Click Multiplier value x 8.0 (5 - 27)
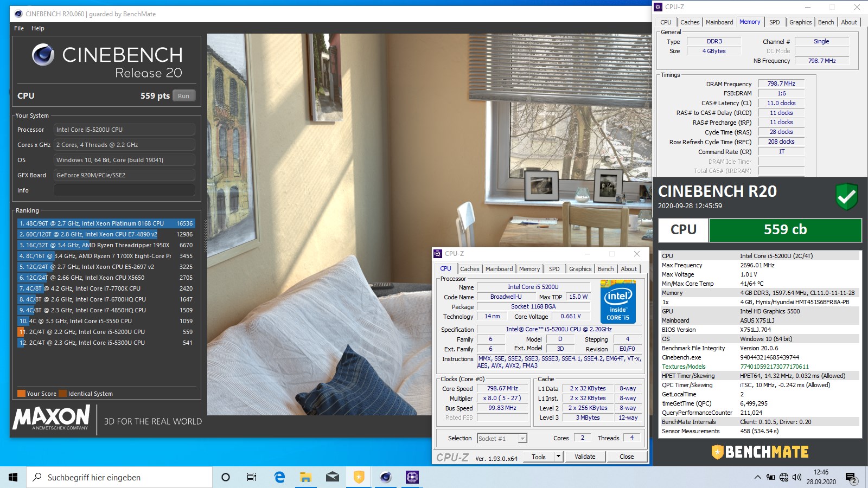Viewport: 868px width, 488px height. (x=502, y=399)
